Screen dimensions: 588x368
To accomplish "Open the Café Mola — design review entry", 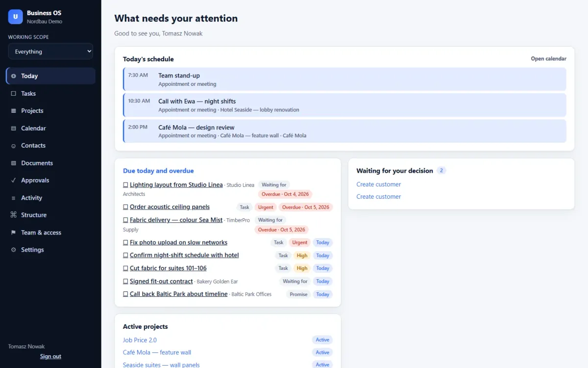I will pos(344,131).
